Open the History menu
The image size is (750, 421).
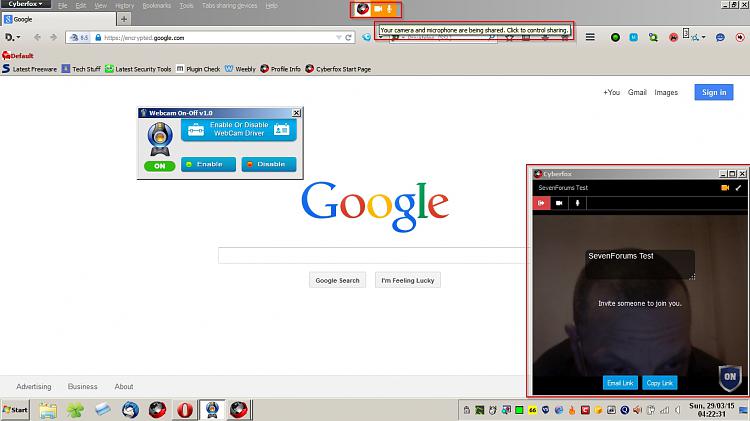124,6
